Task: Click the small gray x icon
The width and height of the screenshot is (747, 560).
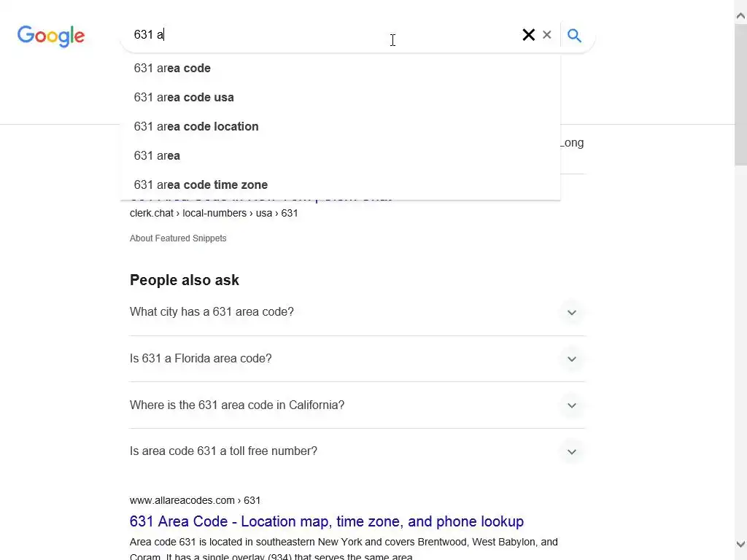Action: (547, 35)
